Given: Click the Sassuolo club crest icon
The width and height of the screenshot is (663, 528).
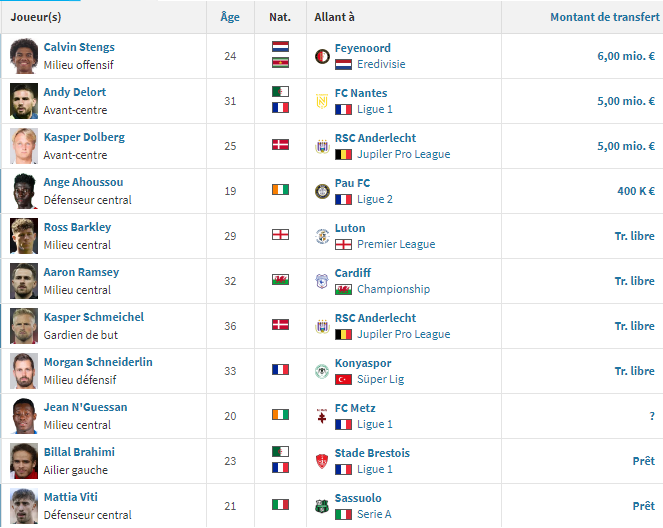Looking at the screenshot, I should pos(322,506).
